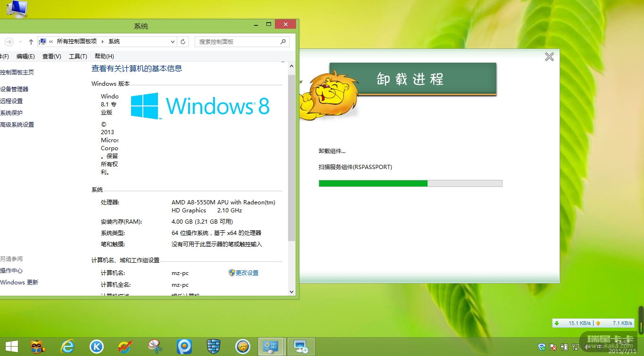Click the heading 查看有关计算机的基本信息
This screenshot has height=356, width=644.
pos(137,69)
